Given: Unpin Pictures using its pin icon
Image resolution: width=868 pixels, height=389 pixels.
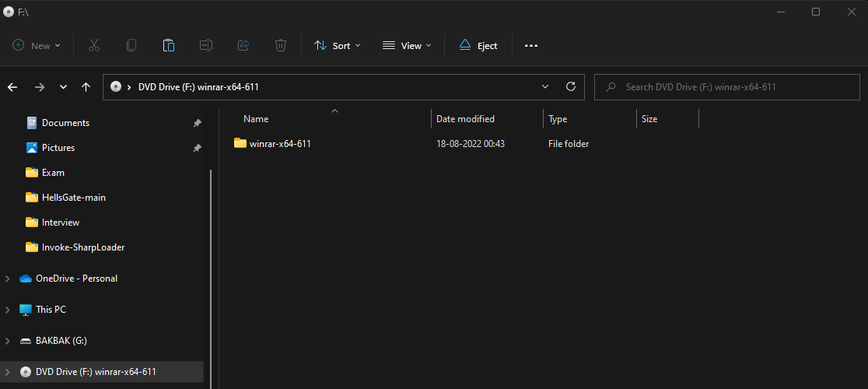Looking at the screenshot, I should tap(197, 148).
